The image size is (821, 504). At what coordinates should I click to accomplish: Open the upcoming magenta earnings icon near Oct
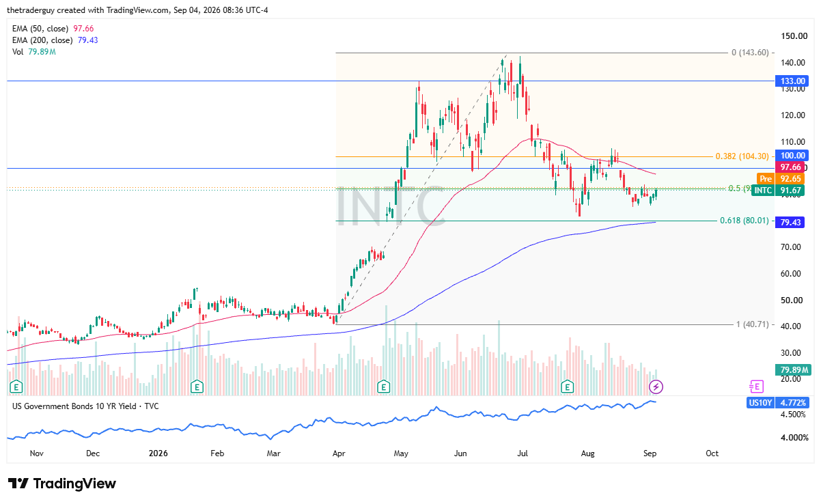pyautogui.click(x=756, y=387)
